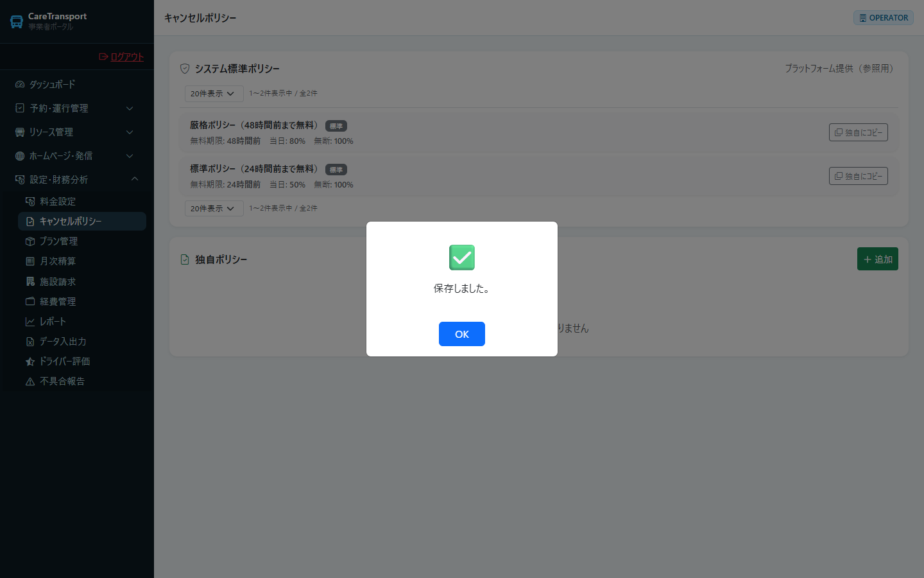Screen dimensions: 924x578
Task: Click the 標準 badge on 標準ポリシー row
Action: point(336,170)
